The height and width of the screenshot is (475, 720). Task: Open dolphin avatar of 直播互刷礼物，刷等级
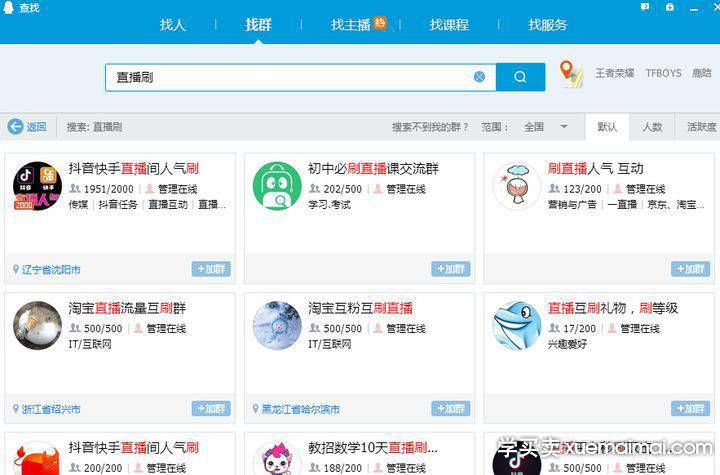click(x=517, y=326)
